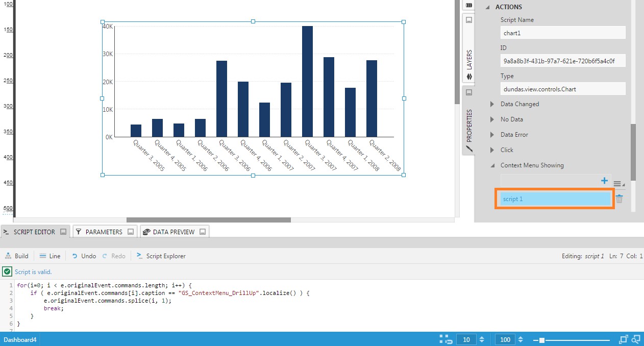Open the Data Preview tab
Viewport: 644px width, 346px height.
[x=174, y=232]
